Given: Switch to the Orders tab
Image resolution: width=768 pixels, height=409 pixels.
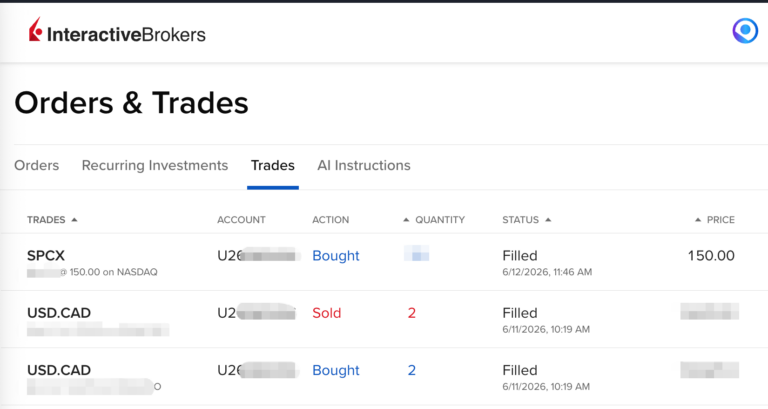Looking at the screenshot, I should (37, 166).
